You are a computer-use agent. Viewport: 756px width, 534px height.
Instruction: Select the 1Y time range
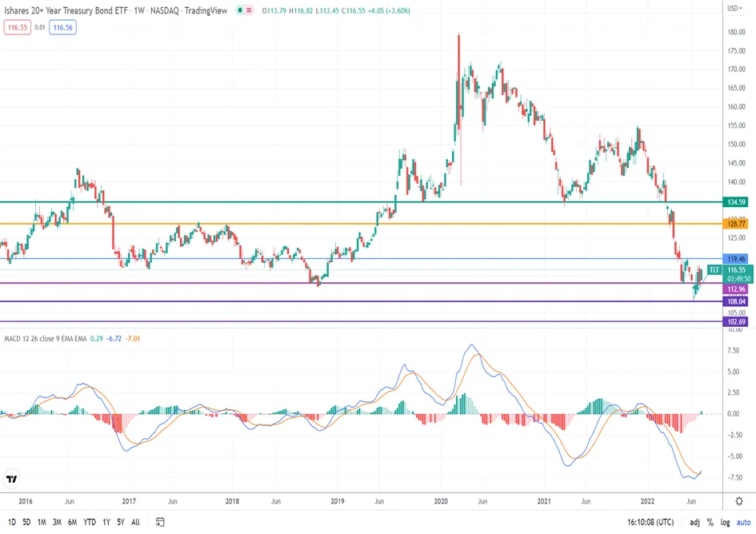[x=106, y=522]
